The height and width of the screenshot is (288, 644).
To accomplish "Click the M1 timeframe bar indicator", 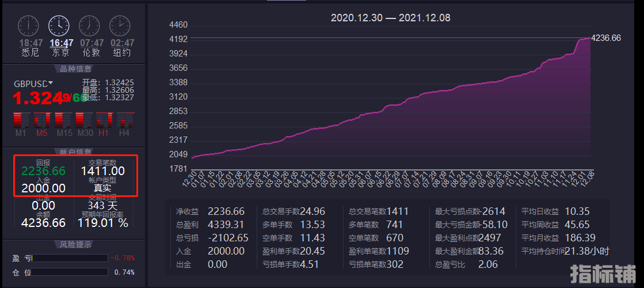I will pyautogui.click(x=21, y=120).
